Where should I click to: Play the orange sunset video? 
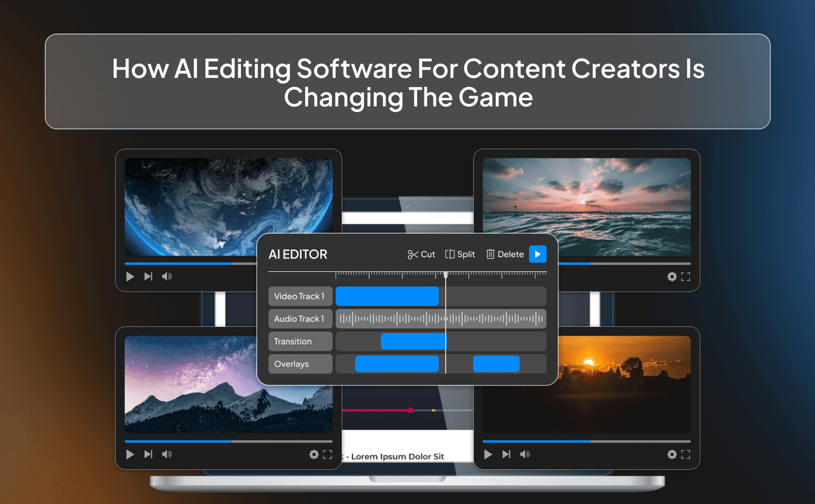coord(488,454)
